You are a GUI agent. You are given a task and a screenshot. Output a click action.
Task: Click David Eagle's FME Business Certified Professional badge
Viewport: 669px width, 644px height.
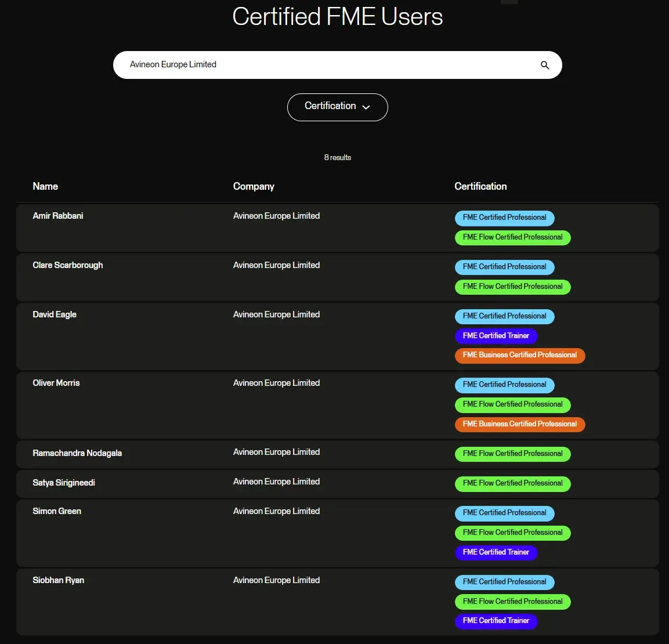(x=519, y=355)
